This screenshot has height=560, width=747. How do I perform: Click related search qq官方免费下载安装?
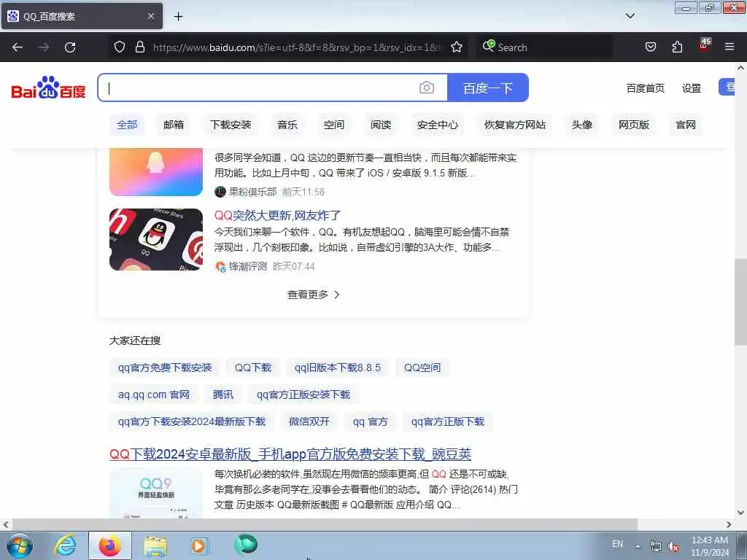165,367
